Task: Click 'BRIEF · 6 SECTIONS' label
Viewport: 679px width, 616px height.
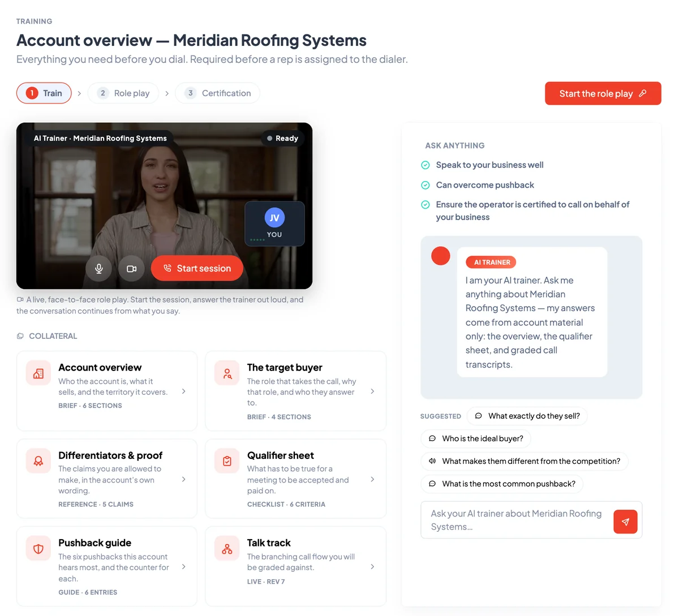Action: click(x=90, y=406)
